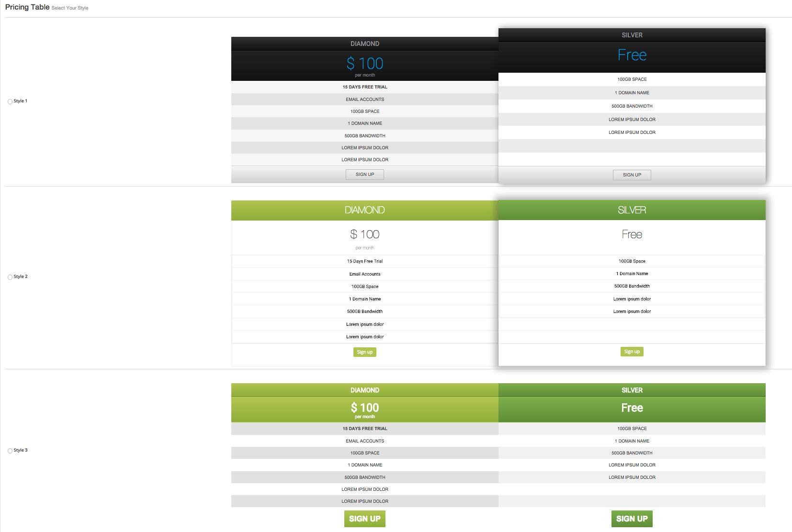Click the 15 DAYS FREE TRIAL row in Style 1
This screenshot has width=792, height=532.
(x=364, y=87)
